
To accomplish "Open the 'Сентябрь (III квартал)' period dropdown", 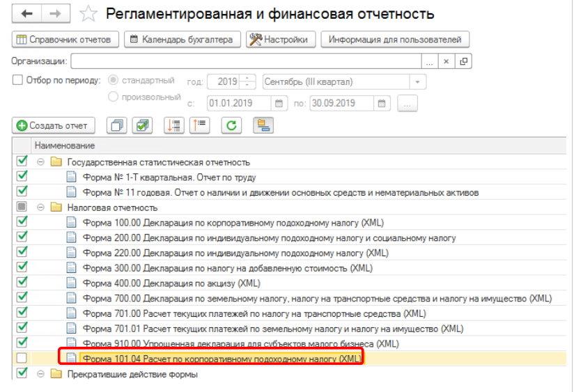I will point(417,81).
